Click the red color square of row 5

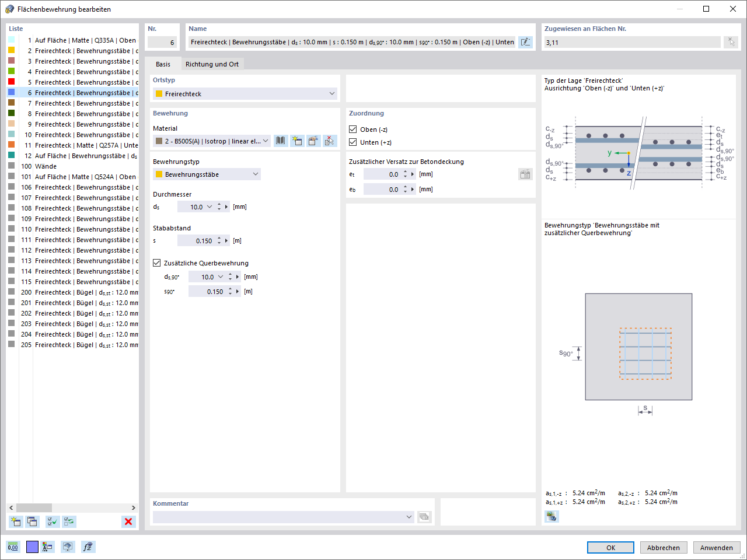(x=11, y=82)
